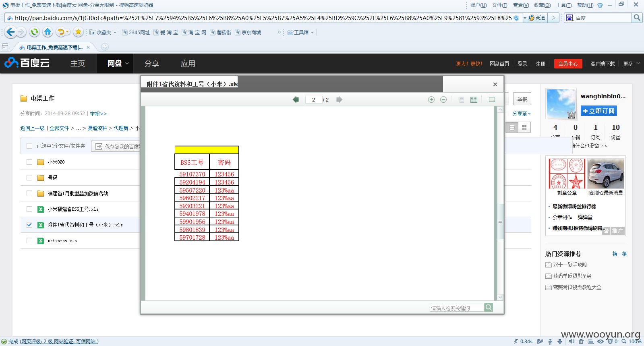Open the 小米020 folder

(x=56, y=162)
